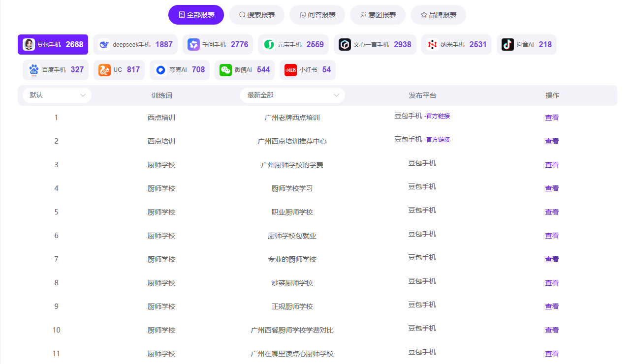Click 查看 for 广州在哪里读点心厨师学校

[552, 354]
